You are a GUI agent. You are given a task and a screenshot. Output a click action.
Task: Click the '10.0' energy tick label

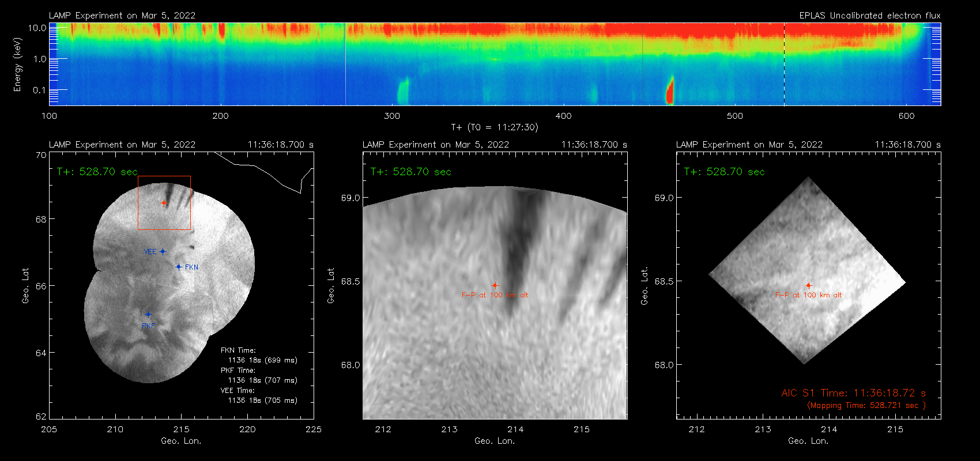pyautogui.click(x=37, y=28)
